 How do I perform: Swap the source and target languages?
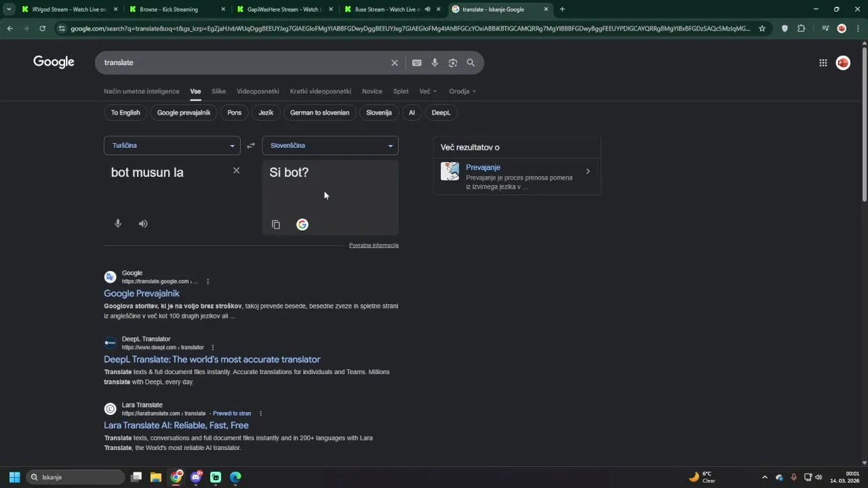251,146
